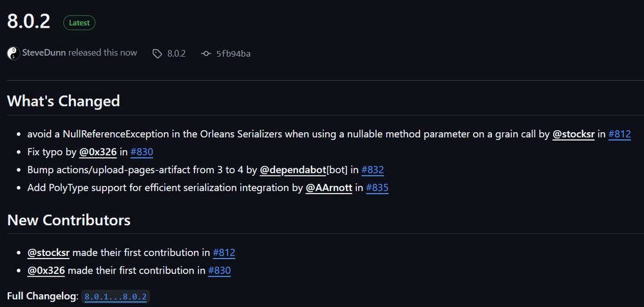Click @stocksr under New Contributors
Image resolution: width=644 pixels, height=307 pixels.
tap(48, 252)
